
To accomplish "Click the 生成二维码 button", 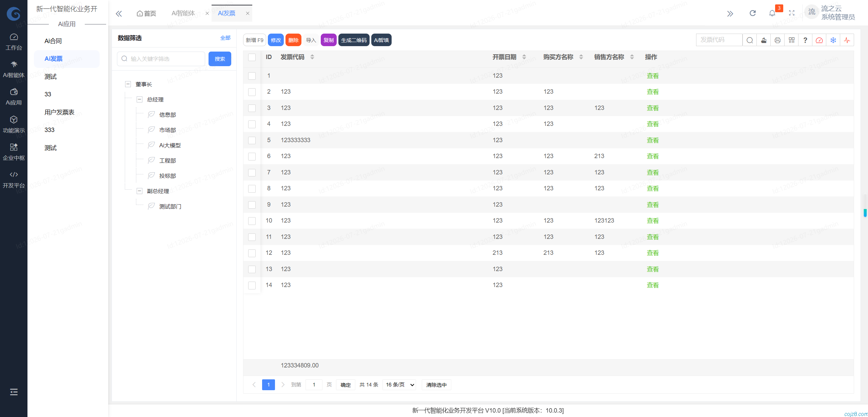I will coord(354,40).
